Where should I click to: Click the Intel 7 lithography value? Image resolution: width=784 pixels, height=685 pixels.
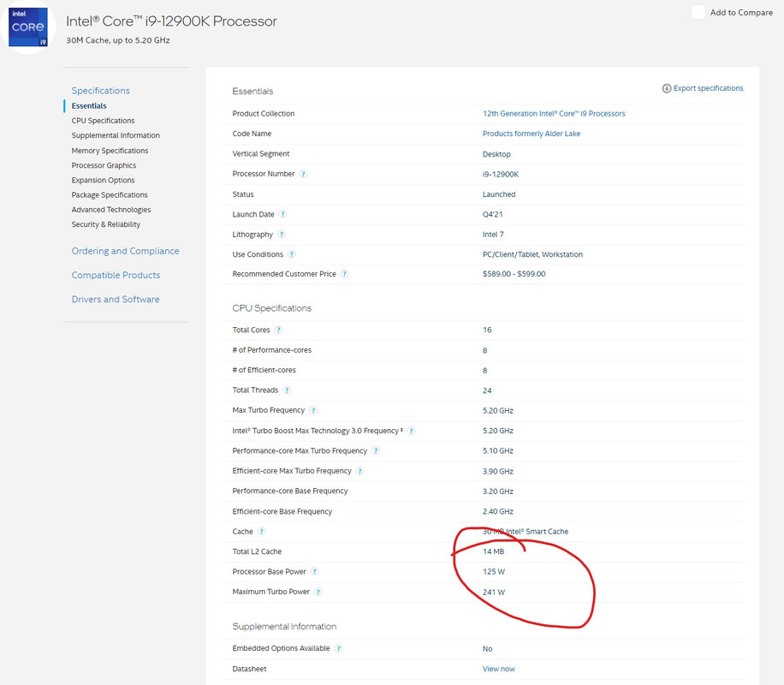tap(493, 234)
